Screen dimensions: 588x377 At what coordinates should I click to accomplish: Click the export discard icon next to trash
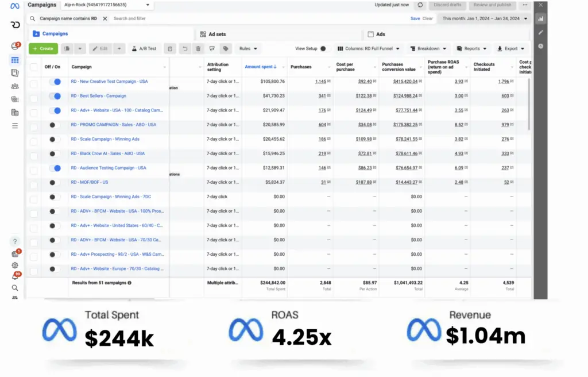212,48
